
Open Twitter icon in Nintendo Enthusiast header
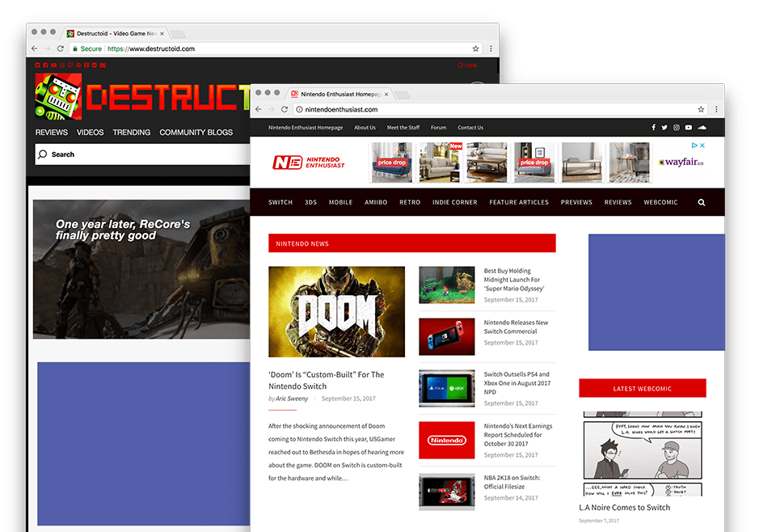(664, 128)
